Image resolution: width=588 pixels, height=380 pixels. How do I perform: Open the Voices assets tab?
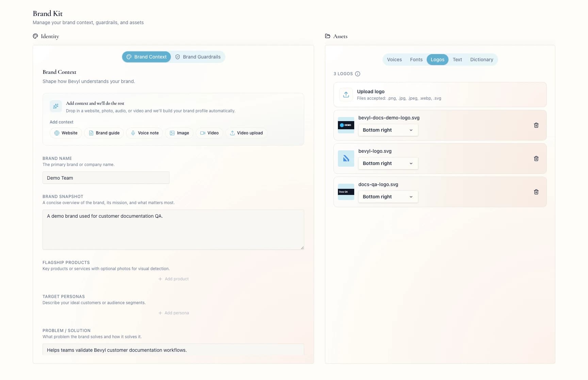394,60
